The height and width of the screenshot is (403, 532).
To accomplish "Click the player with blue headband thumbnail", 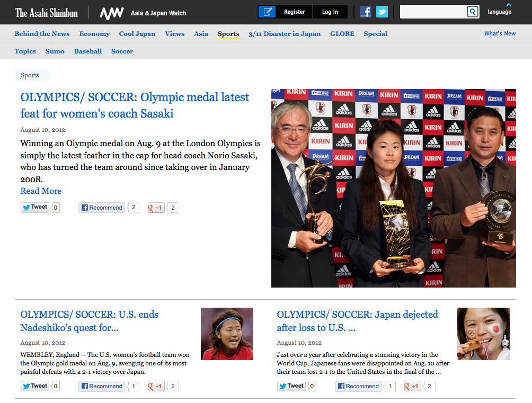I will (x=227, y=334).
